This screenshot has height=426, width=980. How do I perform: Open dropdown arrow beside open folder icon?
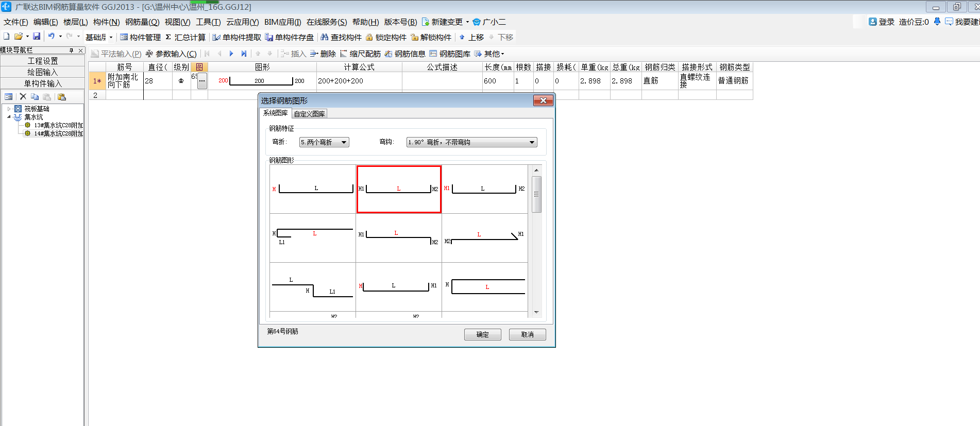(27, 37)
